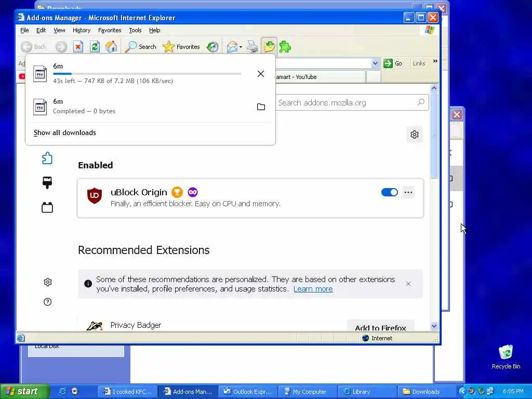Click the Search addons.mozilla.org field
The image size is (532, 399).
click(x=352, y=102)
